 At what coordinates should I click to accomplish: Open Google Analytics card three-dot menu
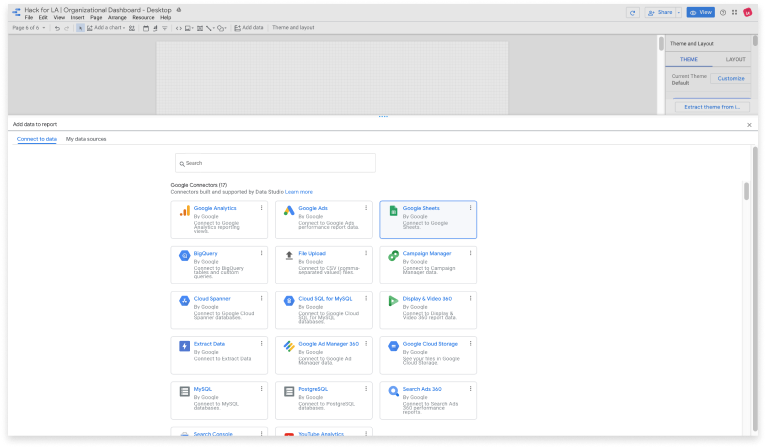[262, 208]
